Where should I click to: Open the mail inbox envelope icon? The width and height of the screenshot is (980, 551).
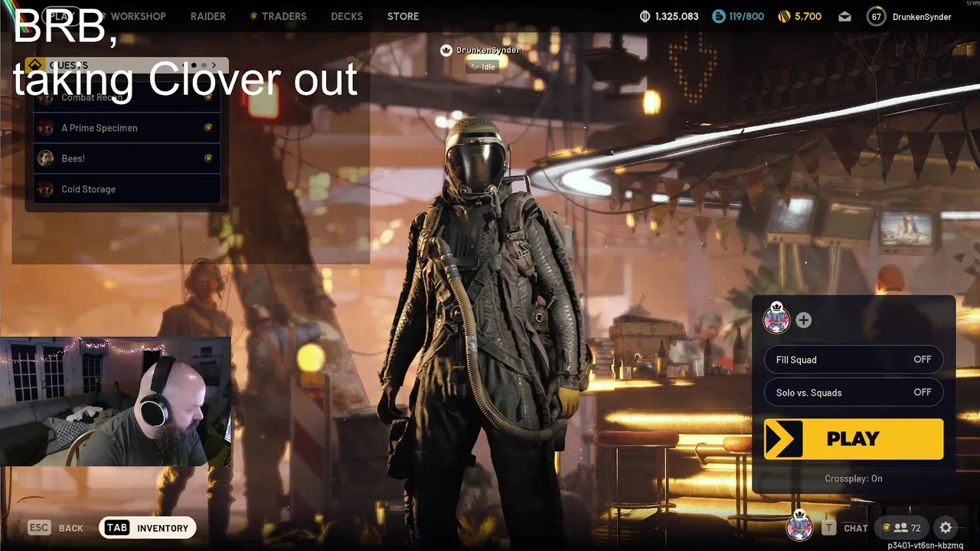coord(844,16)
